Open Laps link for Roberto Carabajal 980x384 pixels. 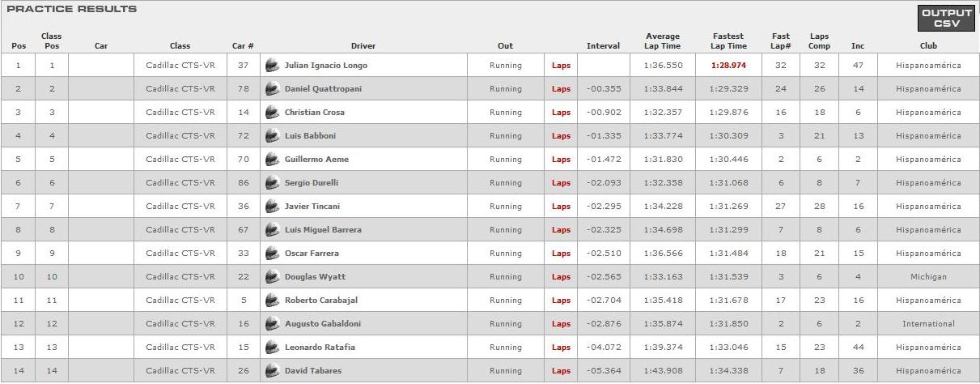tap(561, 301)
